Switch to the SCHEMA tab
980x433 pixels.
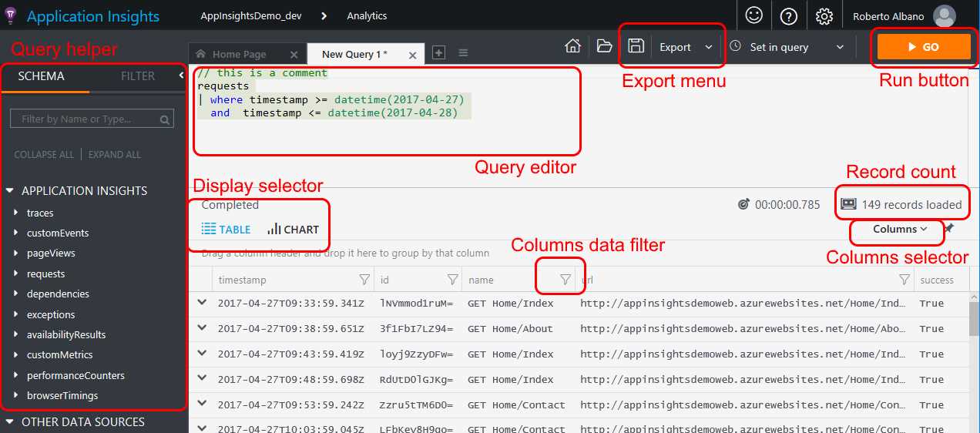pyautogui.click(x=42, y=76)
